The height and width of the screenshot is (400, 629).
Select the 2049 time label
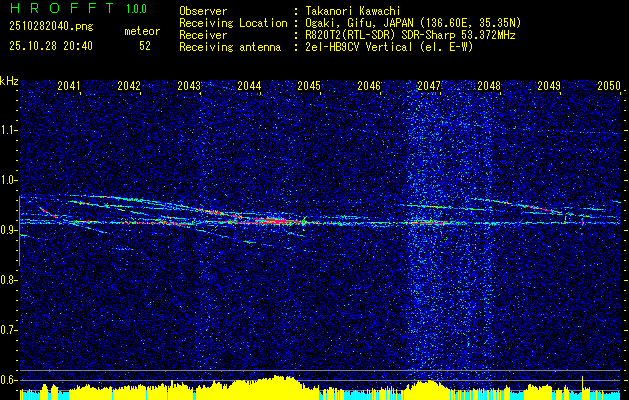[x=549, y=86]
